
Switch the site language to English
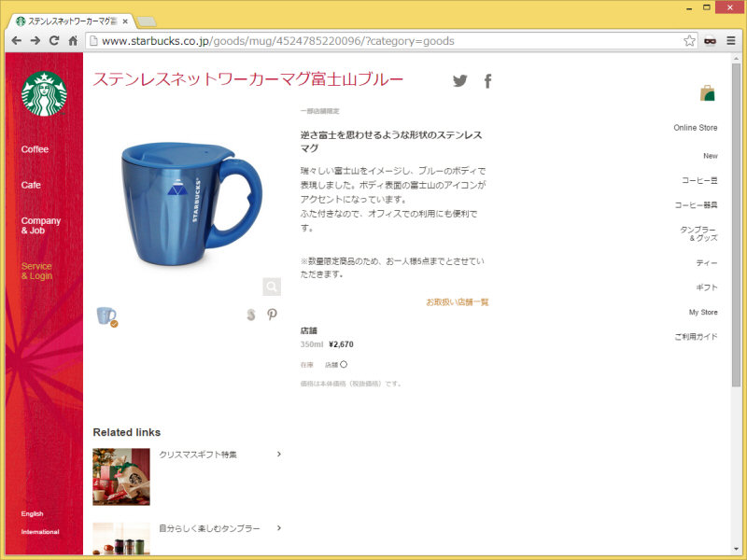click(33, 513)
